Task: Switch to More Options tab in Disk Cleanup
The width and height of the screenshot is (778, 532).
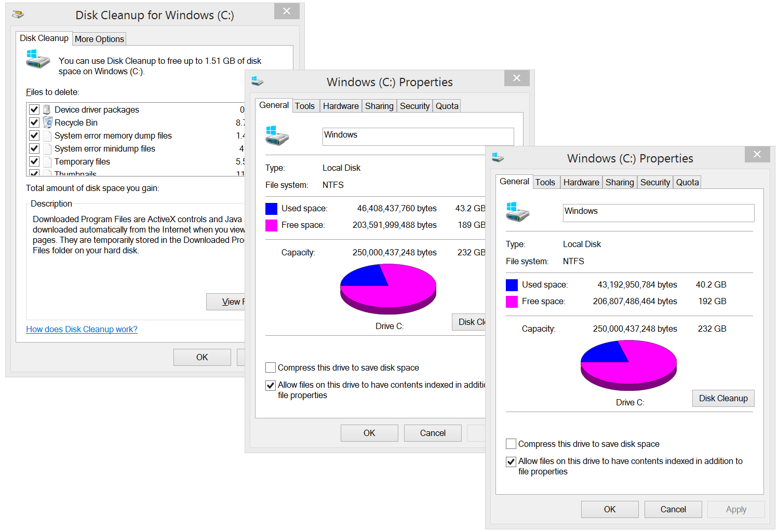Action: [99, 39]
